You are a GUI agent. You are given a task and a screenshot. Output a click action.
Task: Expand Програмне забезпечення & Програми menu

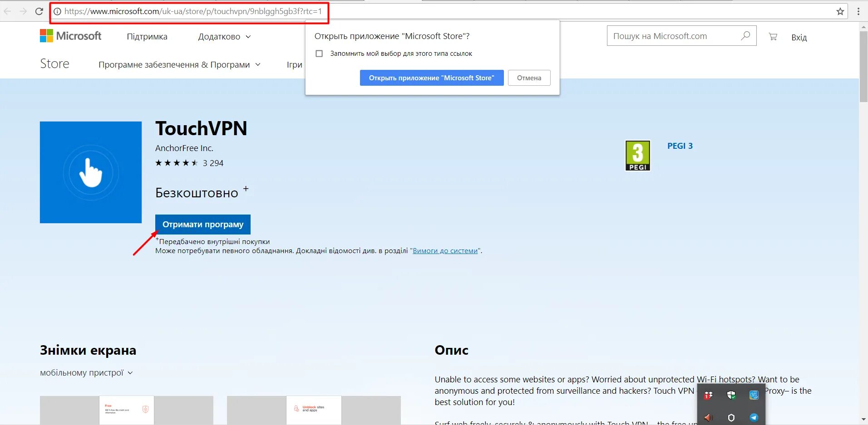coord(179,65)
